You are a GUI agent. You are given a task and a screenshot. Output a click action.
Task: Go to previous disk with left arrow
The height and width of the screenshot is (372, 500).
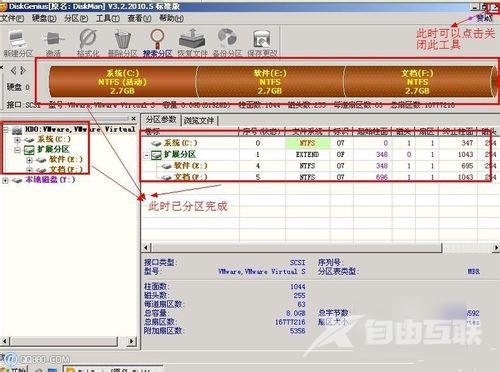click(x=13, y=70)
